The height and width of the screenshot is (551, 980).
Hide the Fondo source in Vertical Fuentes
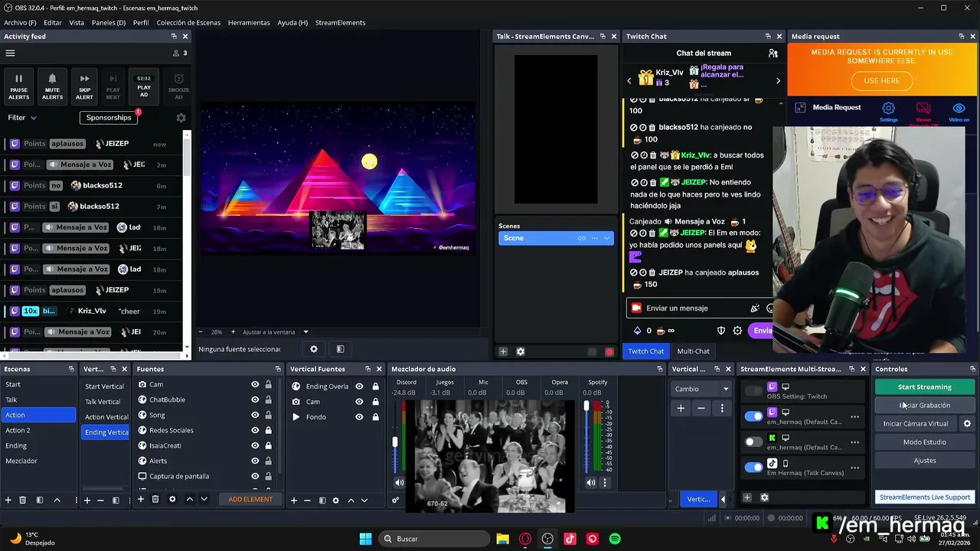pyautogui.click(x=359, y=417)
